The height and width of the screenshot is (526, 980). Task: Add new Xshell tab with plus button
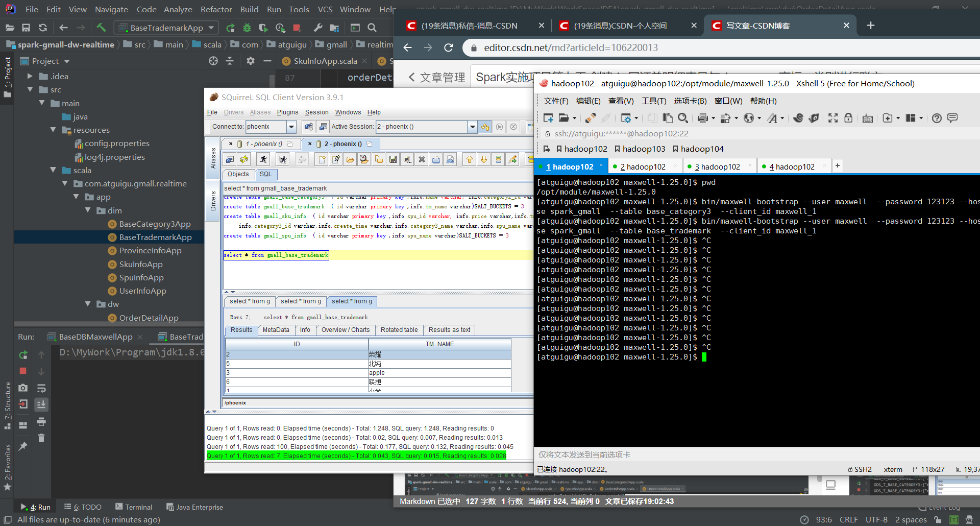pyautogui.click(x=837, y=166)
